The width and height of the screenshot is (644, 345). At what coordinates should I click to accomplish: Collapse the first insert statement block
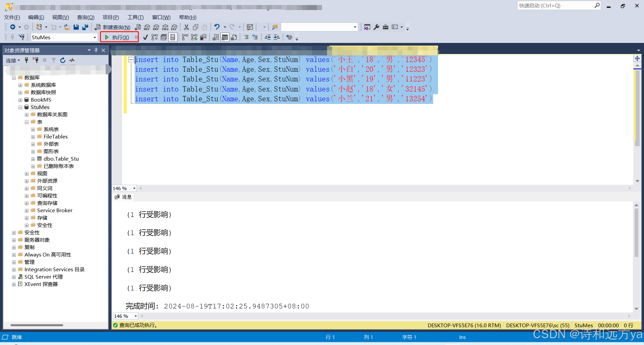point(131,60)
